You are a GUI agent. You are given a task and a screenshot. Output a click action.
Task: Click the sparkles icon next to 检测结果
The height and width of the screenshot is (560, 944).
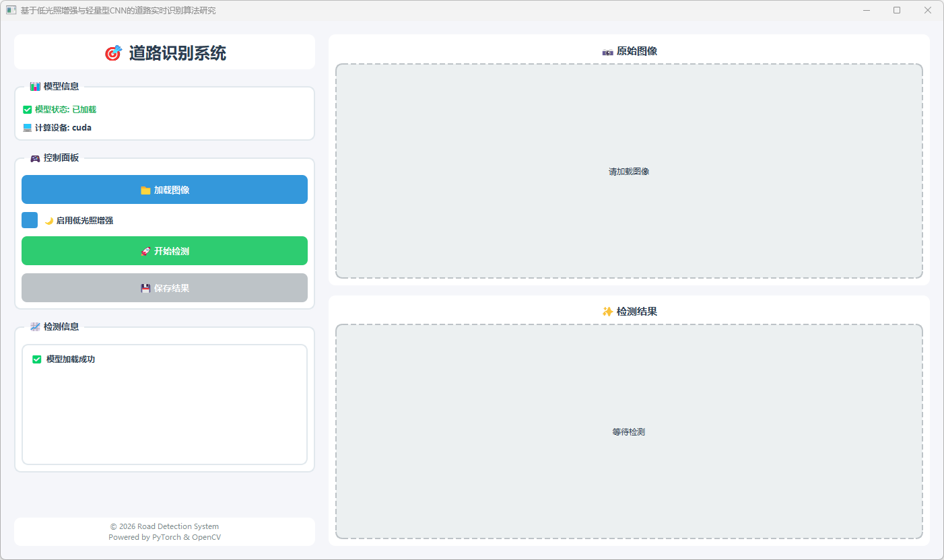point(607,312)
